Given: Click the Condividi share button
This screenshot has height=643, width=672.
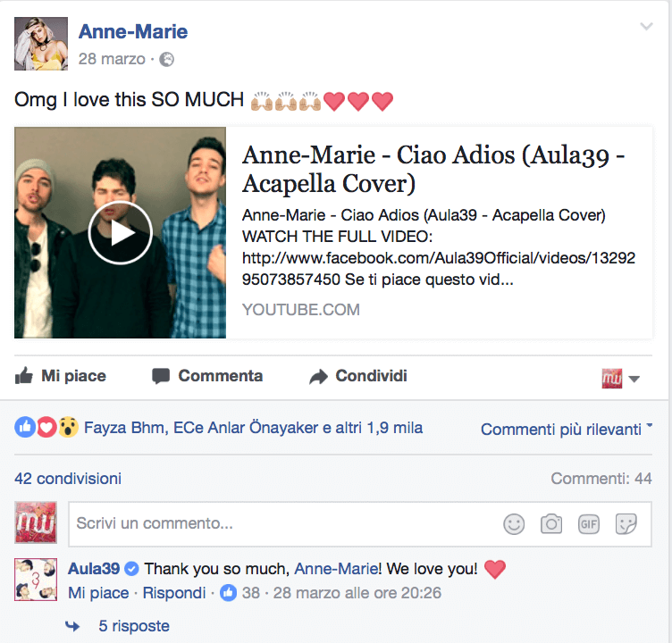Looking at the screenshot, I should coord(358,376).
